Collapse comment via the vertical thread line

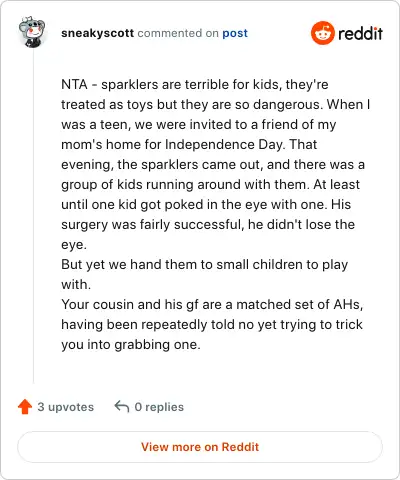(33, 217)
